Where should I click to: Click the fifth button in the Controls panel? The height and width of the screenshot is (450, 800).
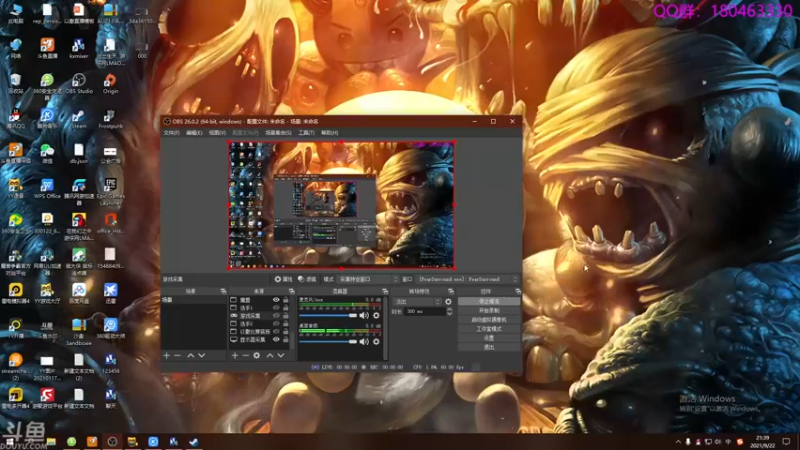coord(489,338)
